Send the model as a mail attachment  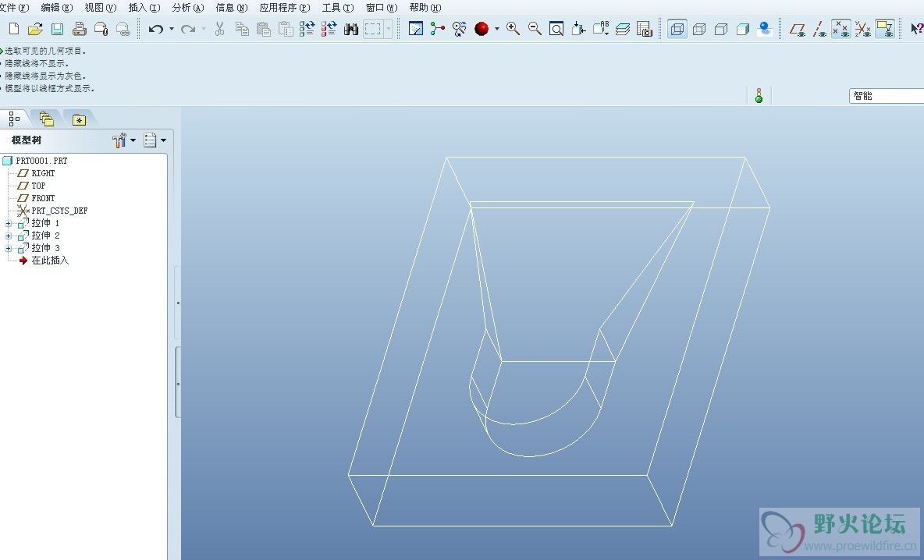101,28
